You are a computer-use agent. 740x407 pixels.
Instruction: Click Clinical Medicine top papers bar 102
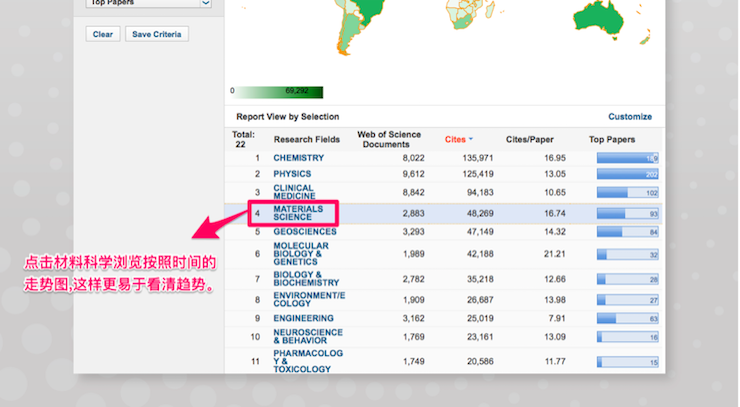coord(627,193)
